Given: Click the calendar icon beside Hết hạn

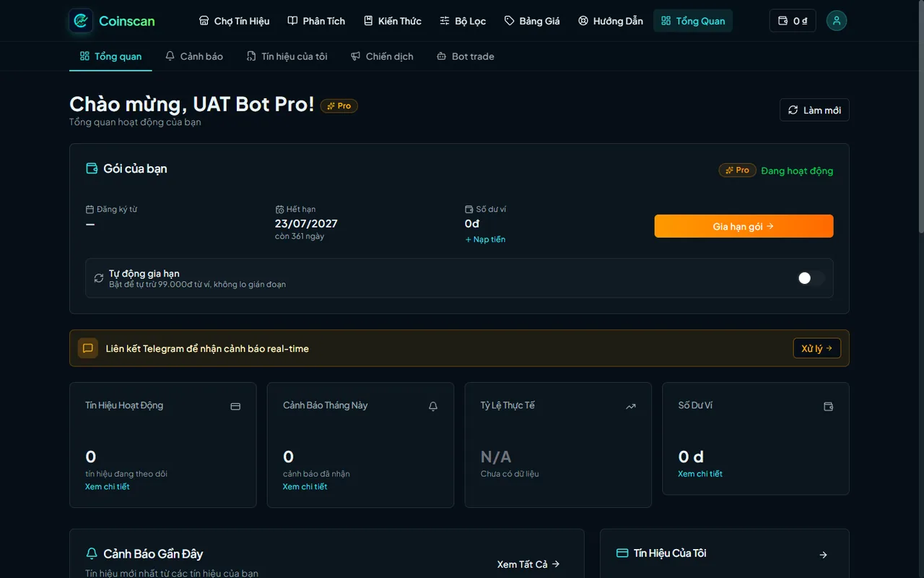Looking at the screenshot, I should tap(279, 210).
